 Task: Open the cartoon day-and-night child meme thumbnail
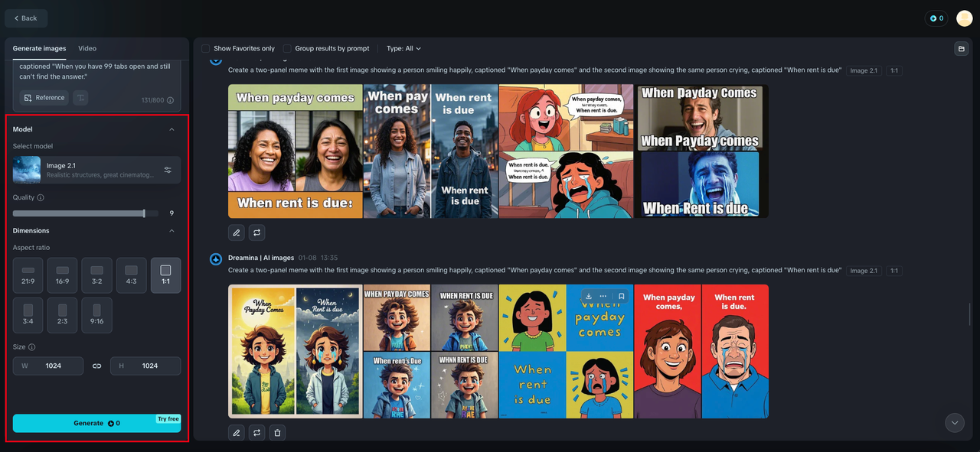[x=295, y=352]
